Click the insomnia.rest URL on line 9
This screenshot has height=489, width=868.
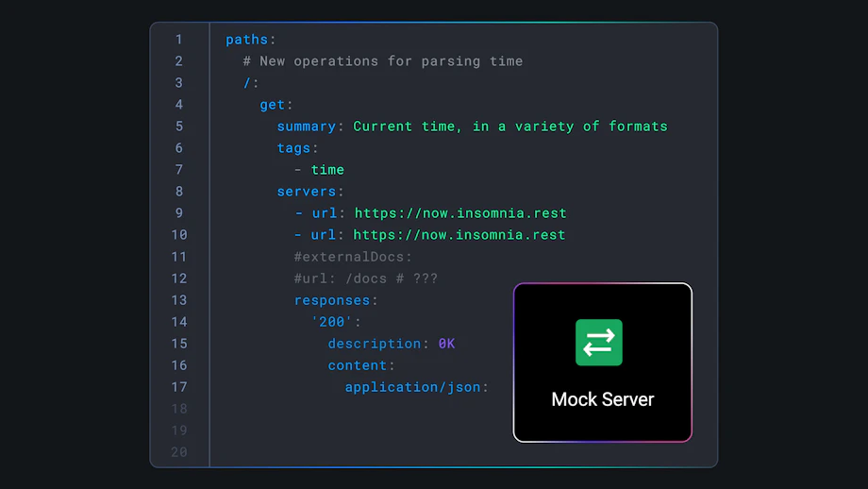pyautogui.click(x=460, y=213)
